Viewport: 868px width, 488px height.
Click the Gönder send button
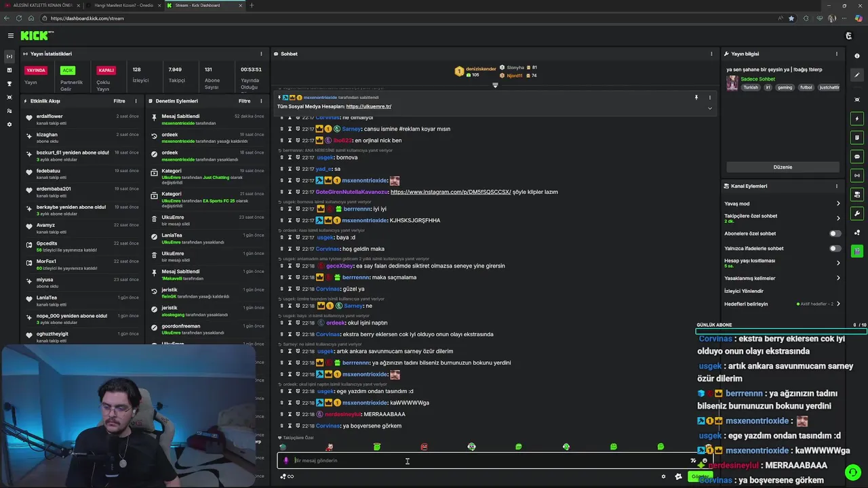[700, 476]
